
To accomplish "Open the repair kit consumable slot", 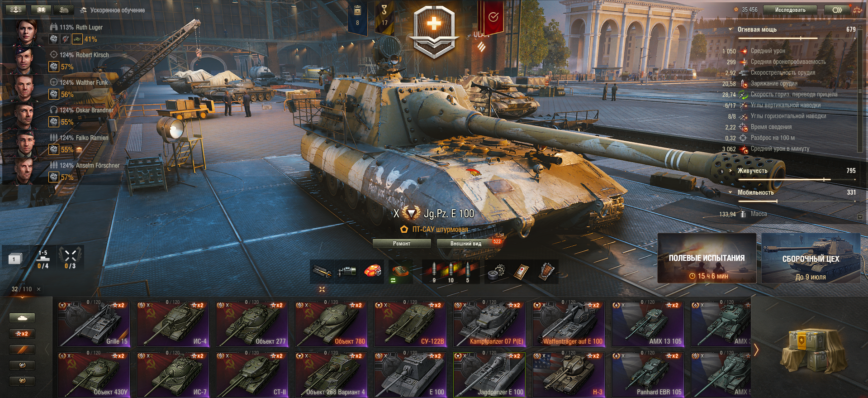I will point(496,272).
